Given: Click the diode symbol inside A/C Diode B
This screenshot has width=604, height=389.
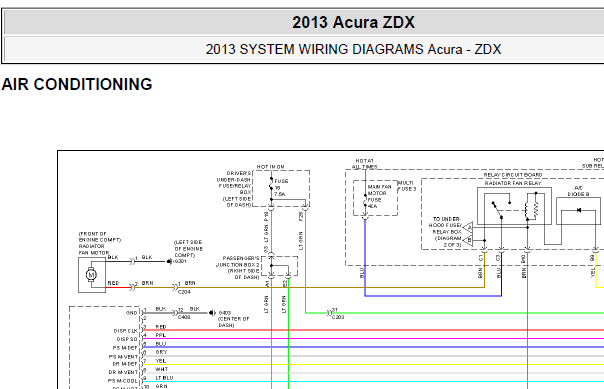Looking at the screenshot, I should [578, 210].
